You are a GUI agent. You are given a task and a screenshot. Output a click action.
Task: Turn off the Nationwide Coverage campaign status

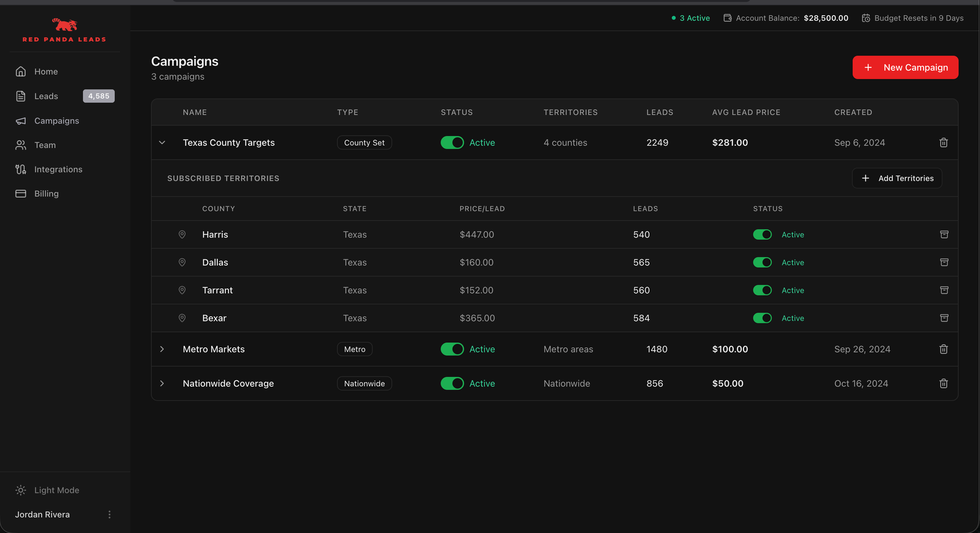click(453, 384)
